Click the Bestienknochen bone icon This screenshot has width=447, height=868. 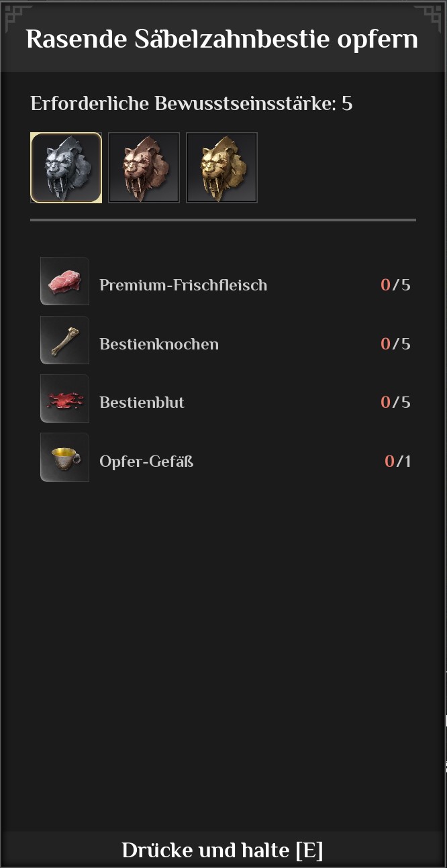click(64, 340)
